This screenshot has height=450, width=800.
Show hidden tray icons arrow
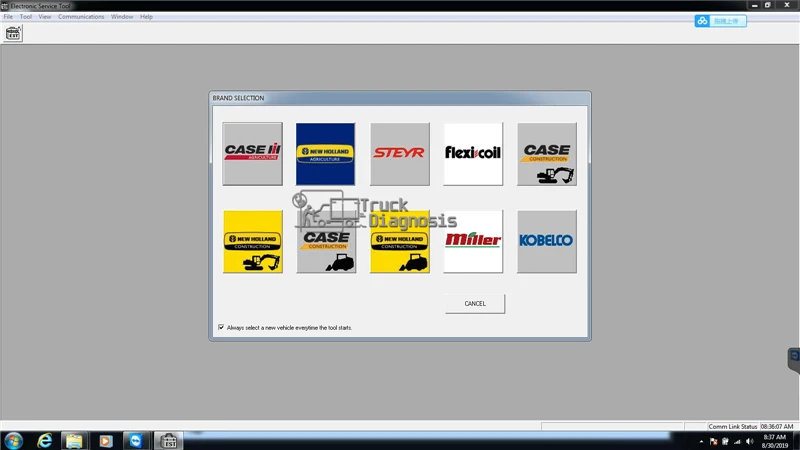[701, 441]
